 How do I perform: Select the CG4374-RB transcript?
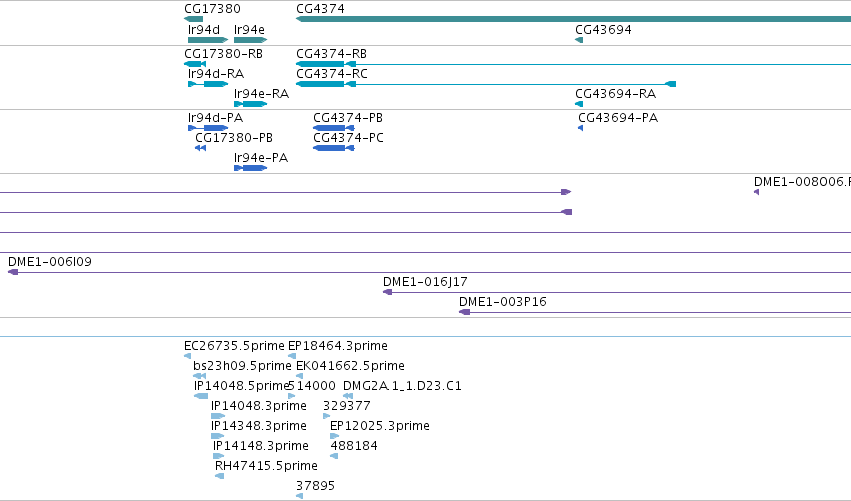point(573,64)
